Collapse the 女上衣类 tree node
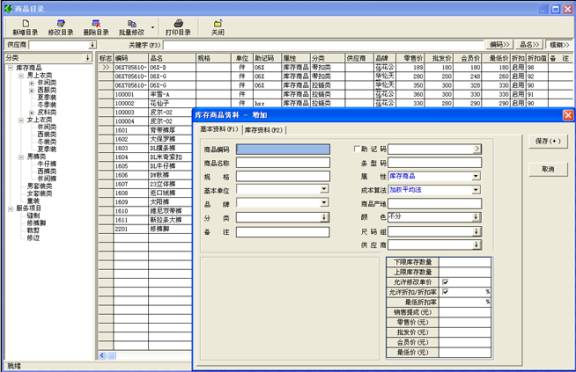 tap(21, 120)
